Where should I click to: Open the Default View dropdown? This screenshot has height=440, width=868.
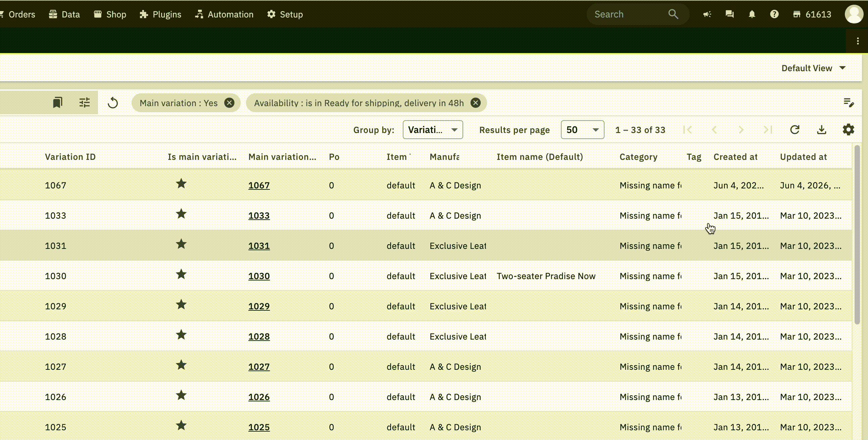(x=813, y=68)
